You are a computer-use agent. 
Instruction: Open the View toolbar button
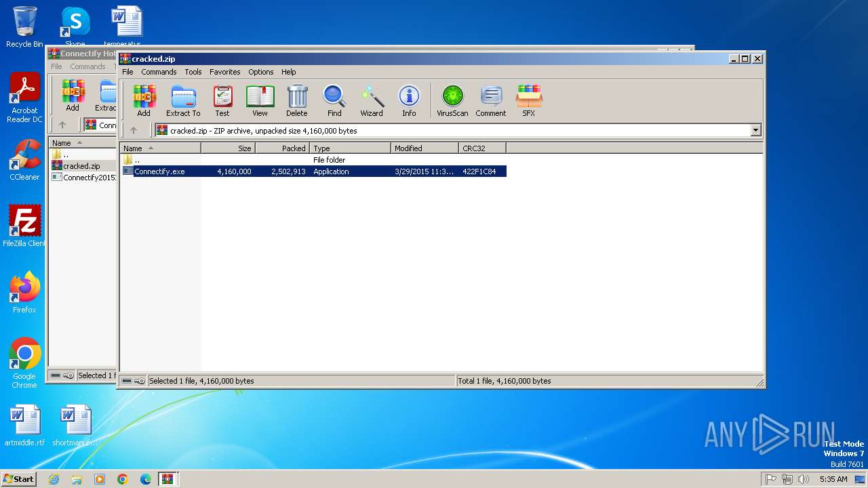(260, 101)
